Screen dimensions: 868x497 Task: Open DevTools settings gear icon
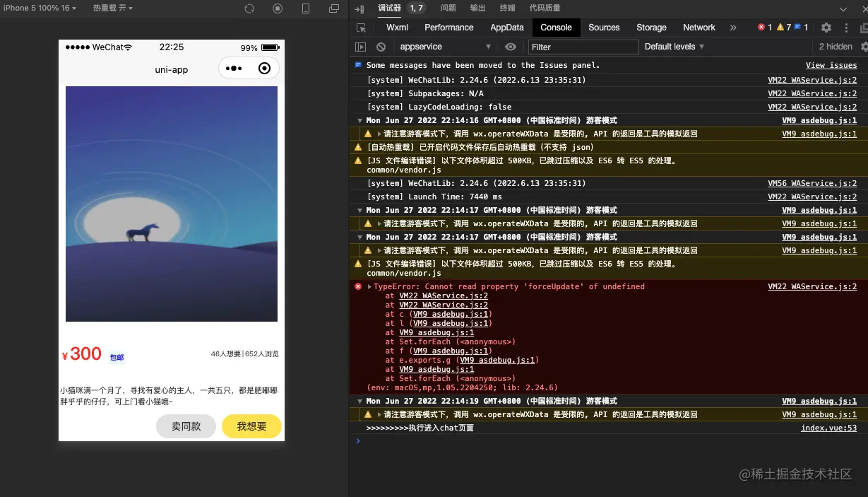[x=826, y=28]
